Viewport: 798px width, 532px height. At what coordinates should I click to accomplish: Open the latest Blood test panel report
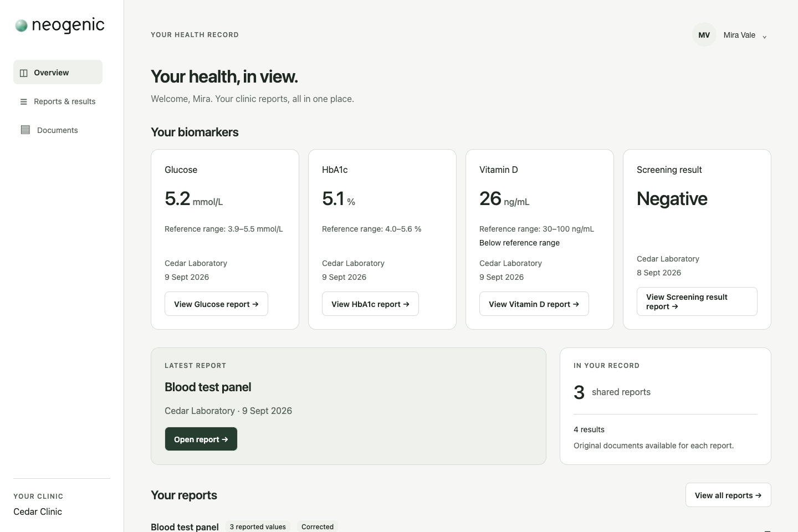pyautogui.click(x=201, y=439)
